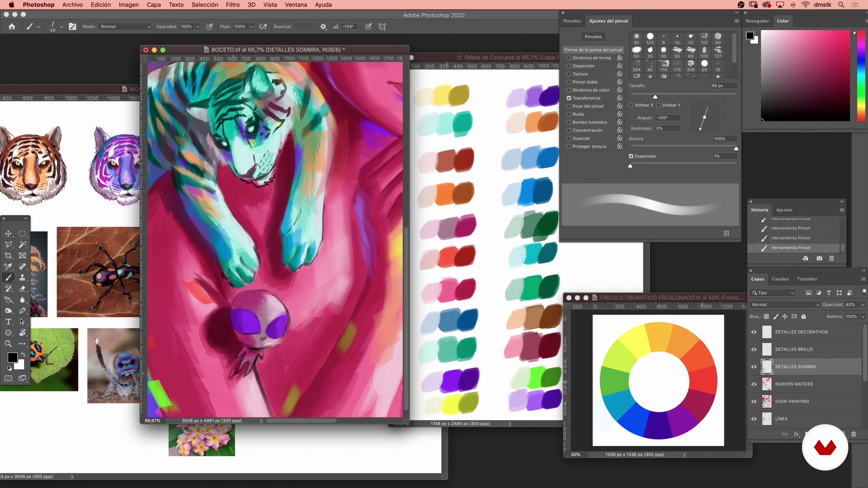Uncheck Espaciado checkbox
The height and width of the screenshot is (488, 868).
click(x=631, y=156)
